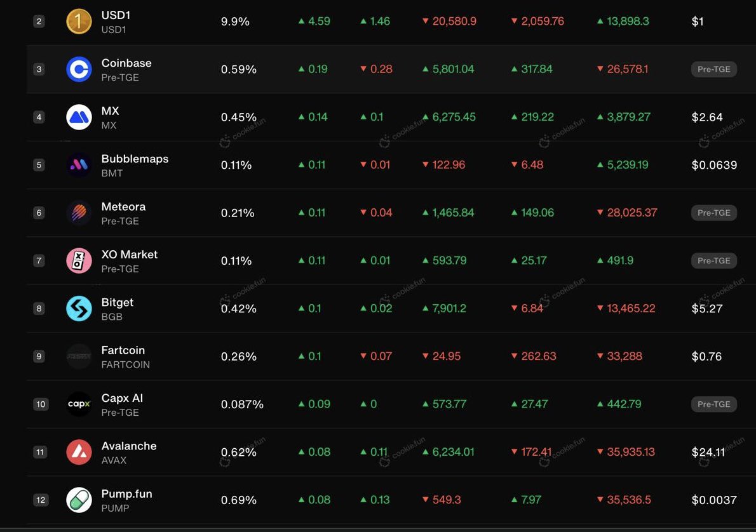Viewport: 756px width, 532px height.
Task: Click the Bubblemaps BMT logo
Action: (x=79, y=165)
